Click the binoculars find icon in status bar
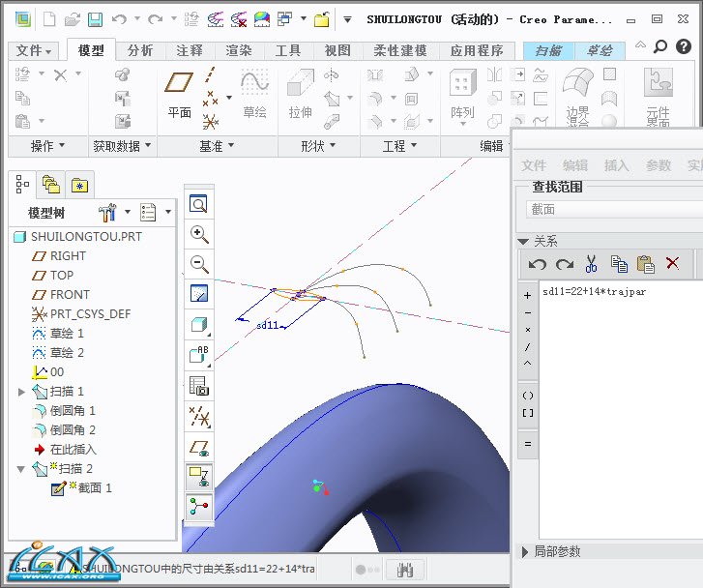 pos(406,569)
